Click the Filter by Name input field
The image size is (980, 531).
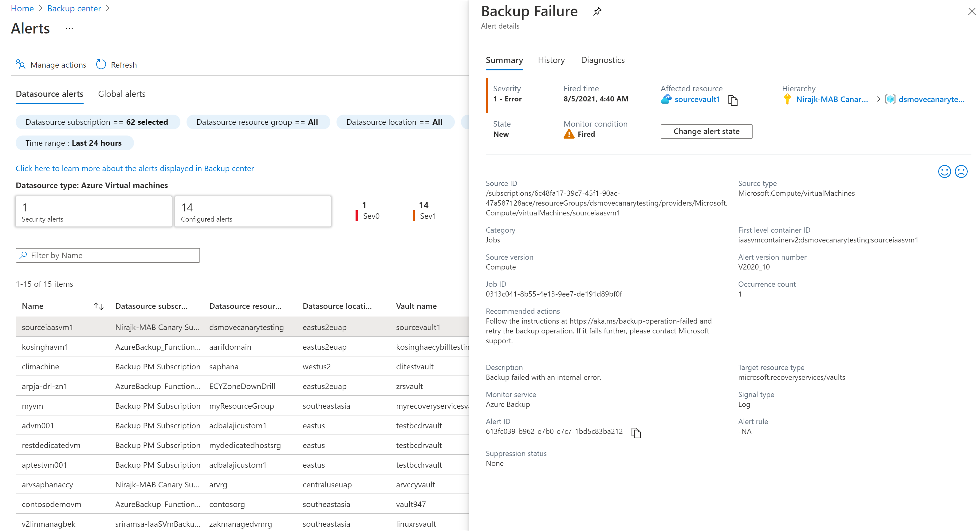point(107,256)
